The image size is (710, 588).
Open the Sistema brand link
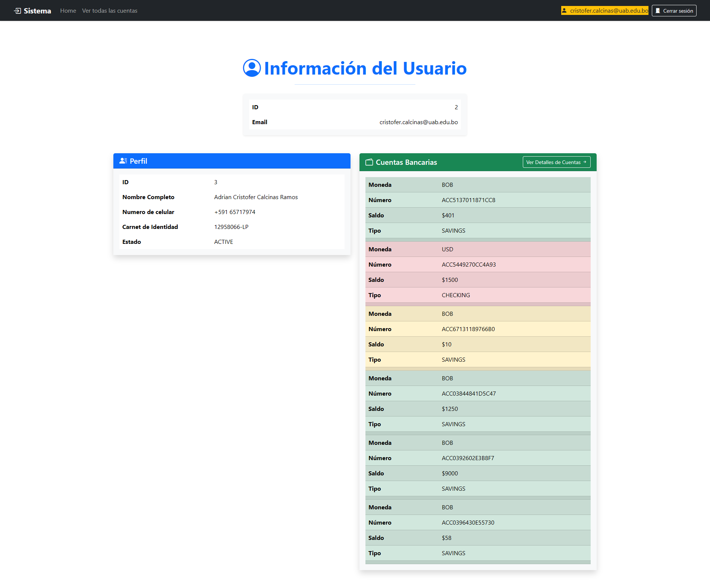click(x=32, y=11)
